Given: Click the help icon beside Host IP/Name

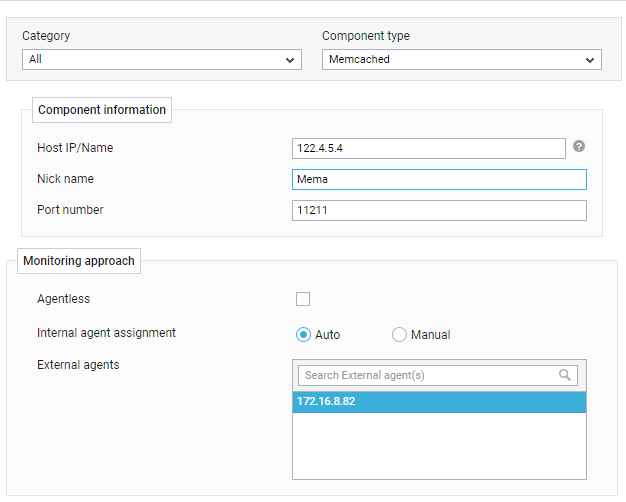Looking at the screenshot, I should [x=578, y=147].
